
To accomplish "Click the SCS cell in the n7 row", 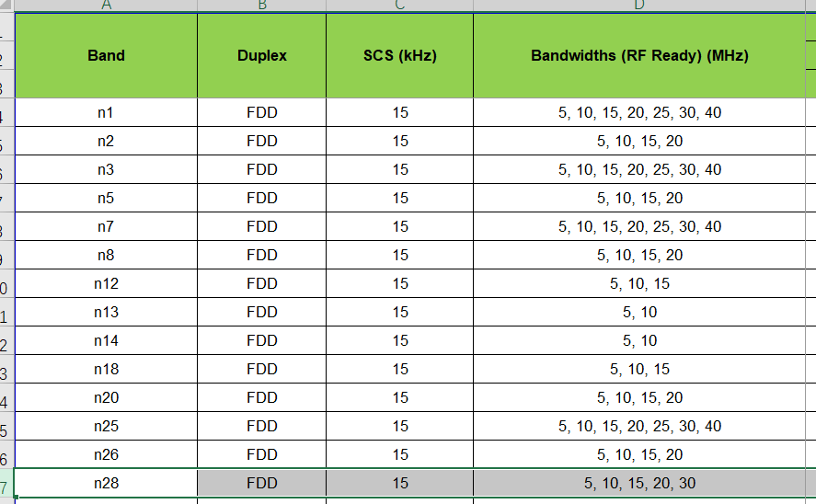I will click(399, 227).
